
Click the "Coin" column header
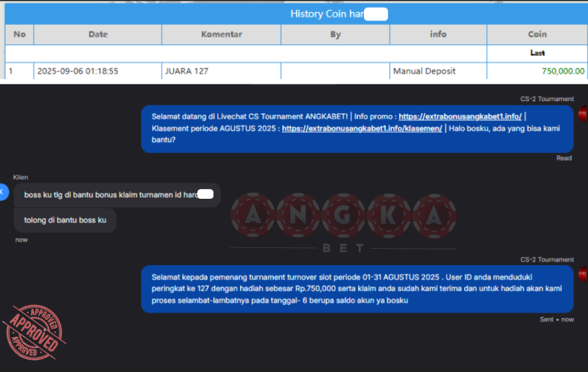pyautogui.click(x=537, y=35)
